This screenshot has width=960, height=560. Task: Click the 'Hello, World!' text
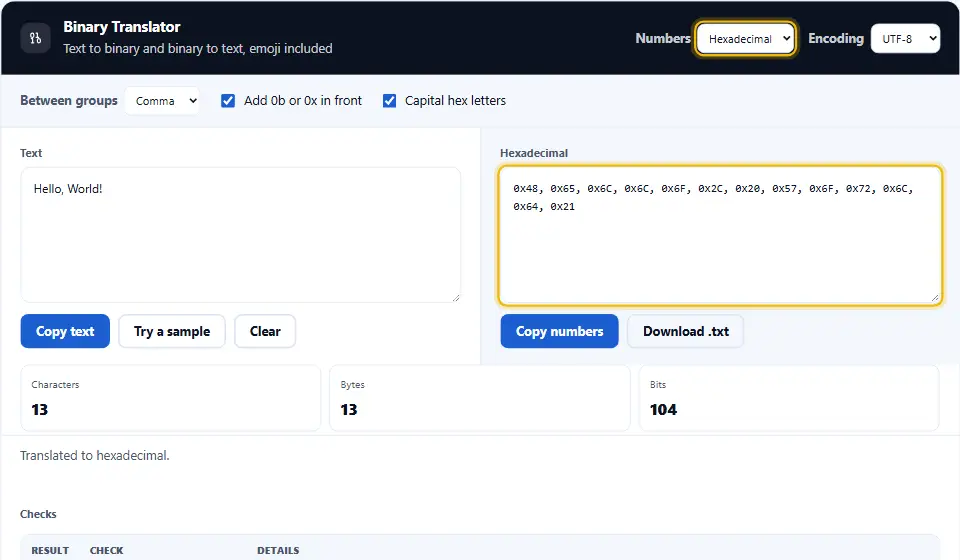tap(68, 189)
